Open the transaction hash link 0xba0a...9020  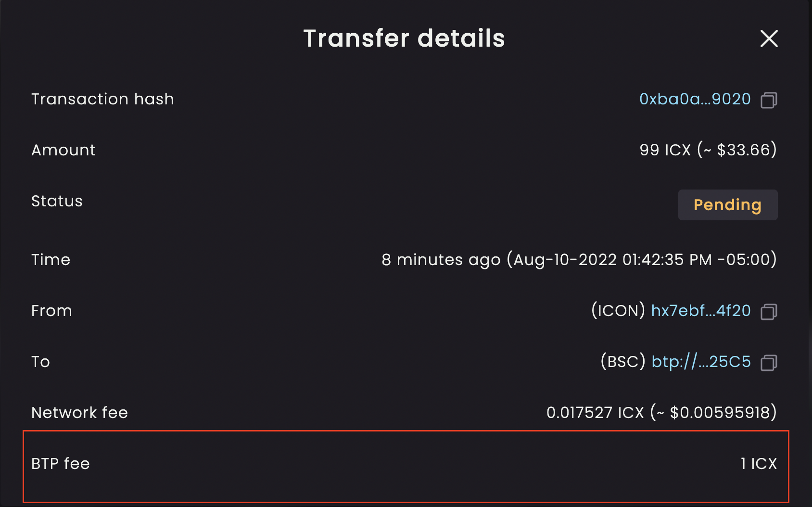click(x=694, y=99)
